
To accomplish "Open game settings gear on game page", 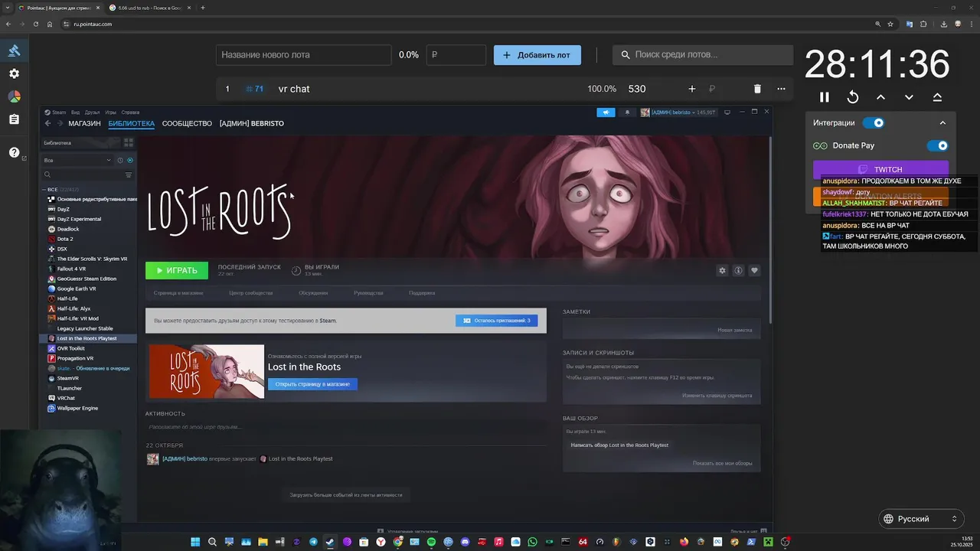I will pos(722,270).
